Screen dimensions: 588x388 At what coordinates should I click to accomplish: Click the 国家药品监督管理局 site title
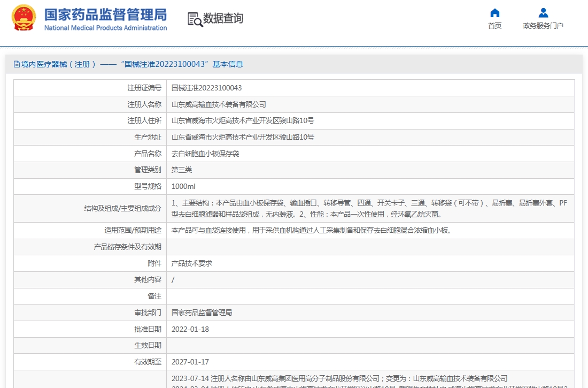coord(105,14)
